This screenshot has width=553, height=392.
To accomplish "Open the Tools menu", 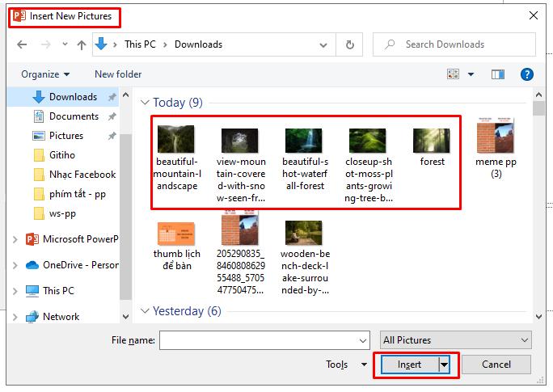I will click(x=346, y=365).
